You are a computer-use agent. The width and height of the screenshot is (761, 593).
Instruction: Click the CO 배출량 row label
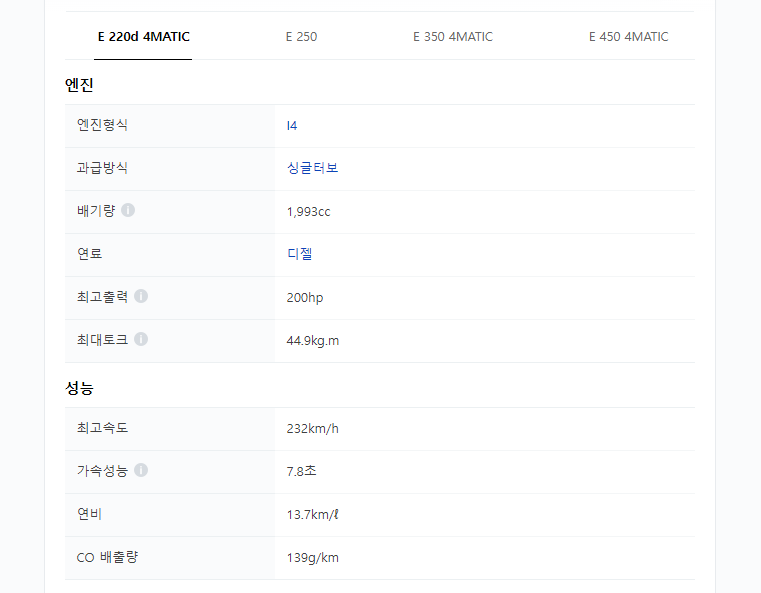tap(107, 557)
